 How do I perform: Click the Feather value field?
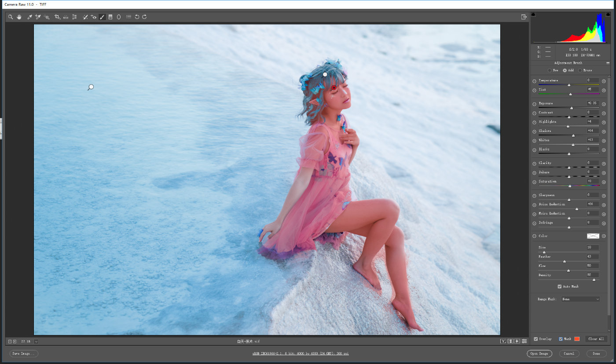[593, 257]
